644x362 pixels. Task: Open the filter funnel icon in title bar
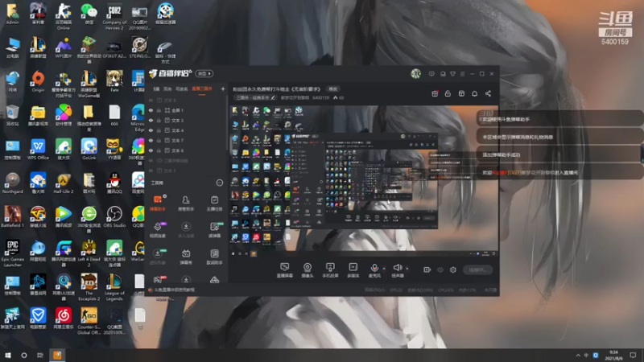tap(452, 74)
